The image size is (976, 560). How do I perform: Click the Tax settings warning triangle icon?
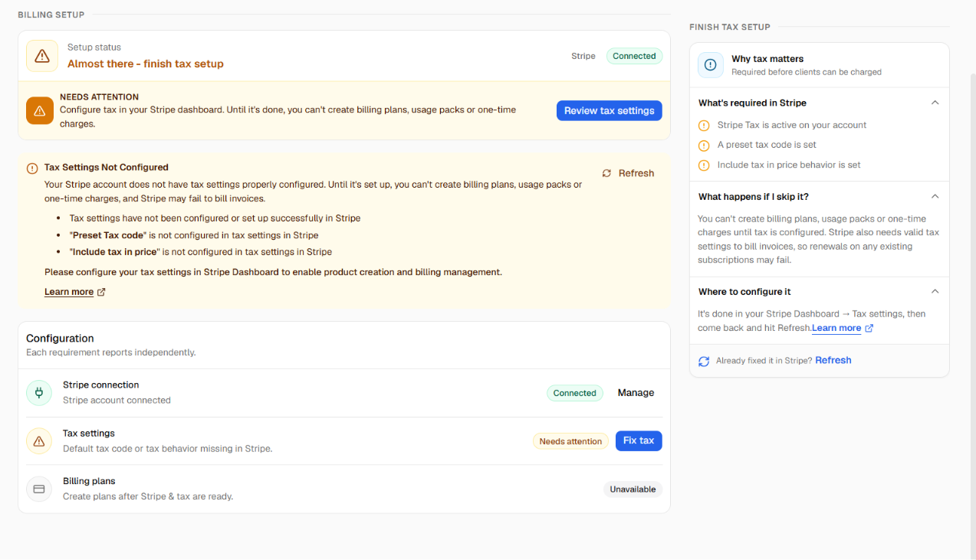point(39,441)
